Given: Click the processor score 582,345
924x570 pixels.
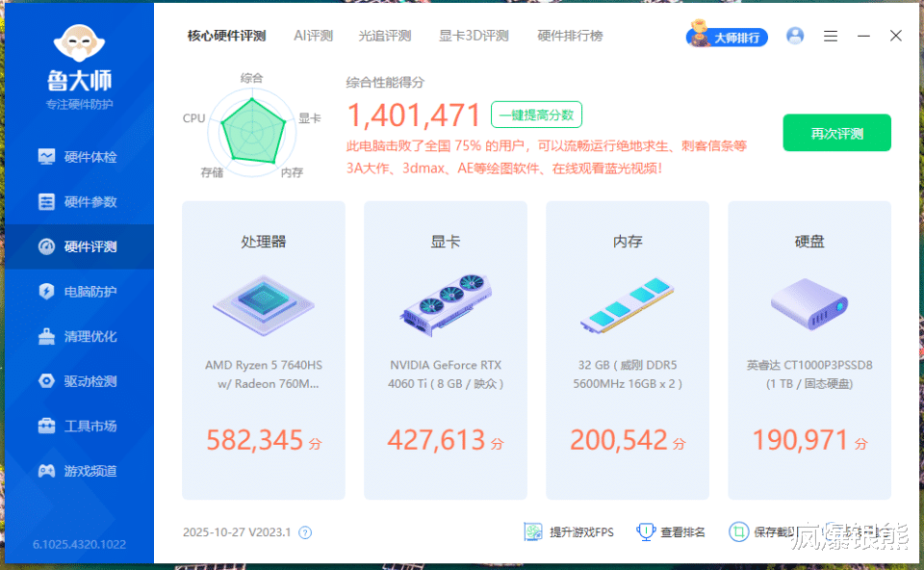Looking at the screenshot, I should click(x=254, y=440).
